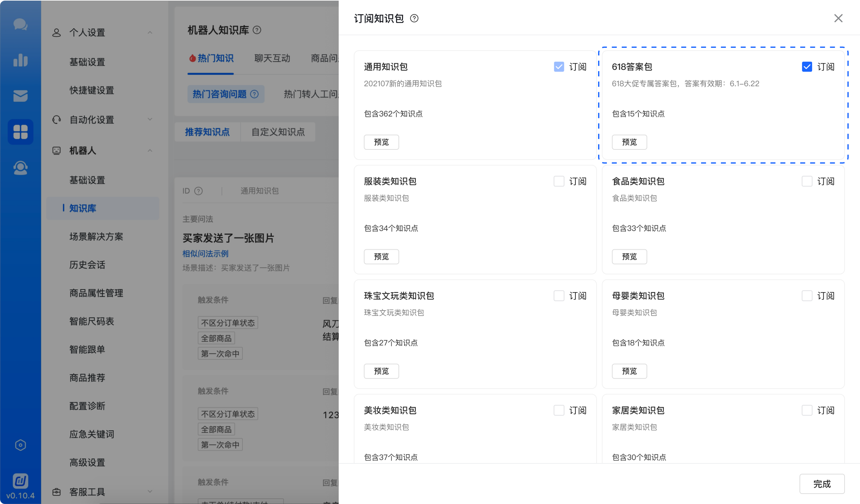Click help icon next to 订阅知识包 title
Viewport: 860px width, 504px height.
coord(414,19)
